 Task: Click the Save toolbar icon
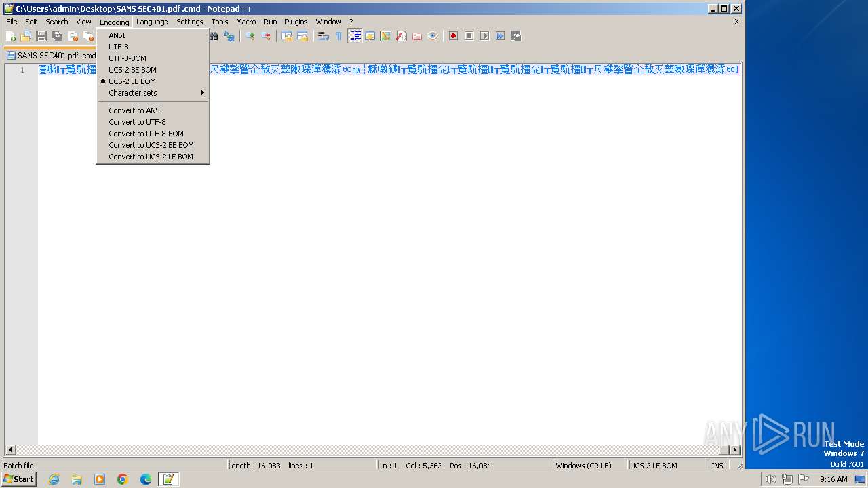click(41, 36)
